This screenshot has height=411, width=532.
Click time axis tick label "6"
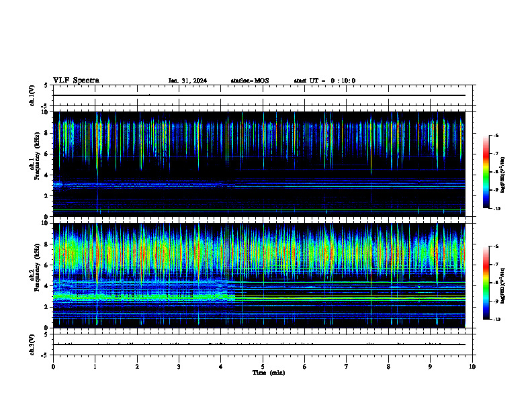(x=305, y=367)
